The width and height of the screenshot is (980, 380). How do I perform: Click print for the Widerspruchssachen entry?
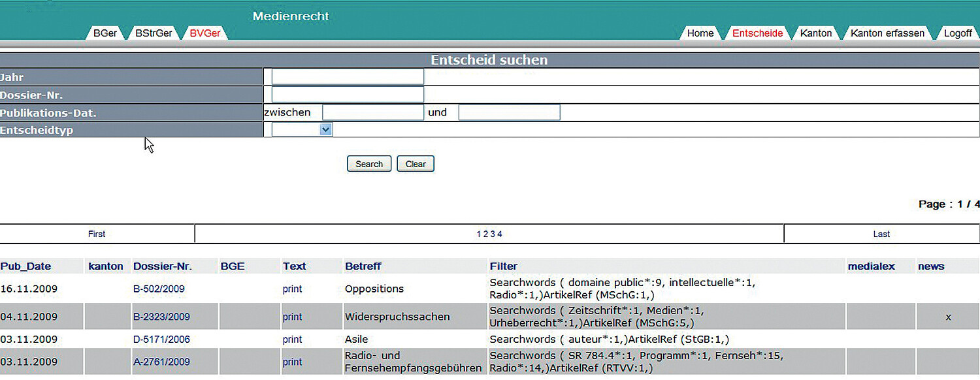(292, 317)
